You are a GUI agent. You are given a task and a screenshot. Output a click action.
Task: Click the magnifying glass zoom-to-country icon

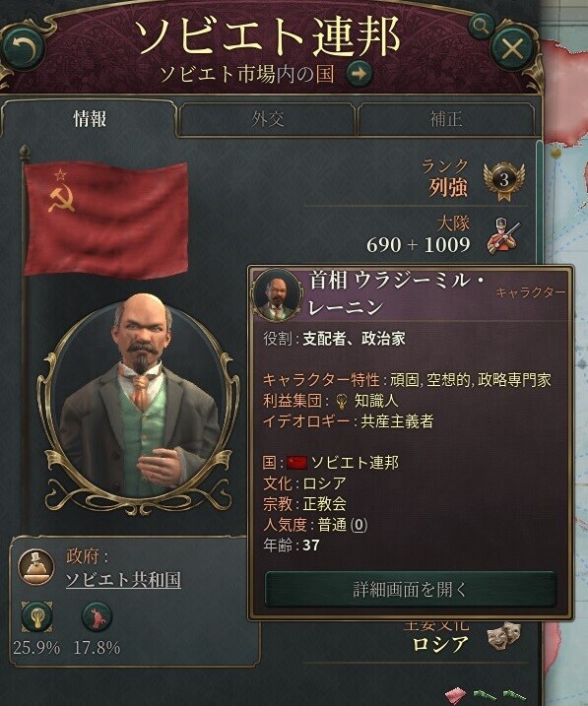(x=482, y=27)
